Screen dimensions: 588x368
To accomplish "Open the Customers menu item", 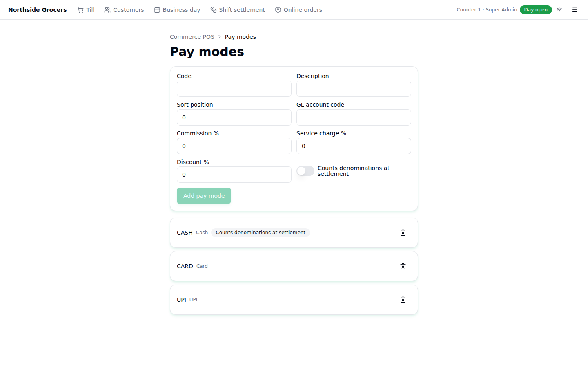I will coord(124,10).
